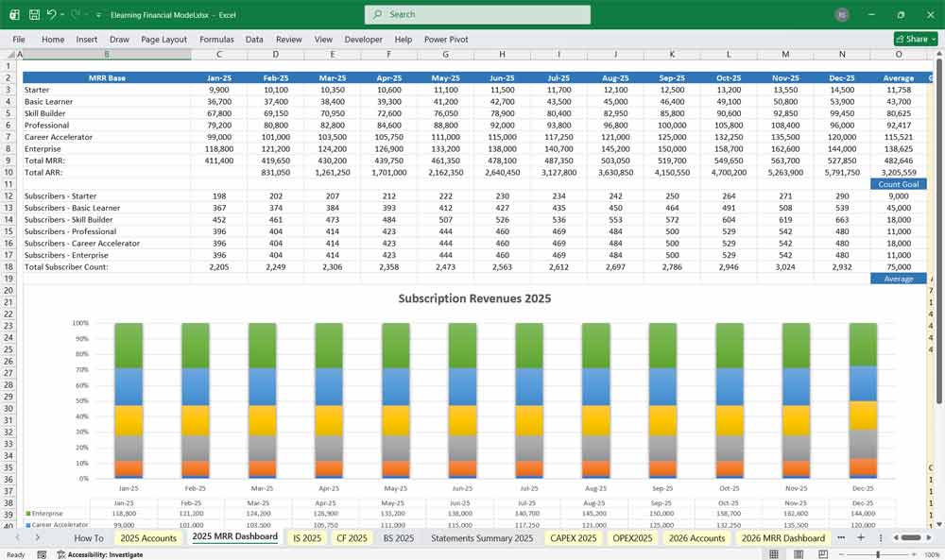The image size is (945, 560).
Task: Click the Search box in the title bar
Action: pos(476,14)
